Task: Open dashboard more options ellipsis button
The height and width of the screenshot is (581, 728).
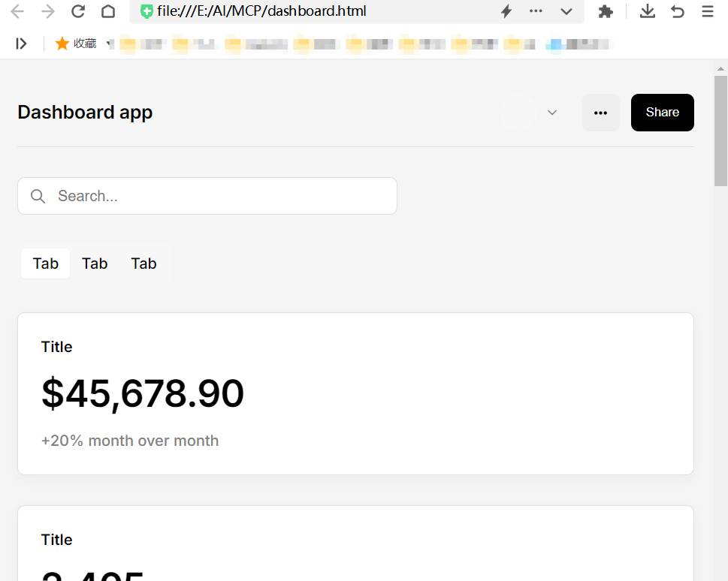Action: click(x=601, y=113)
